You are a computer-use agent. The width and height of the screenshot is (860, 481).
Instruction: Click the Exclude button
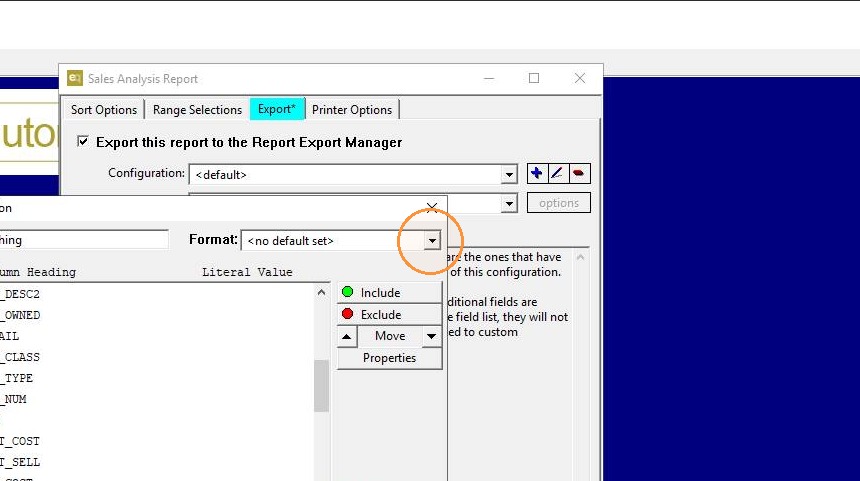pos(389,314)
